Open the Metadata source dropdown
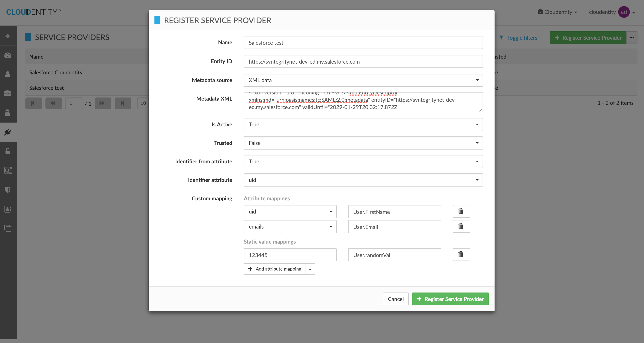Screen dimensions: 644x343 (363, 80)
